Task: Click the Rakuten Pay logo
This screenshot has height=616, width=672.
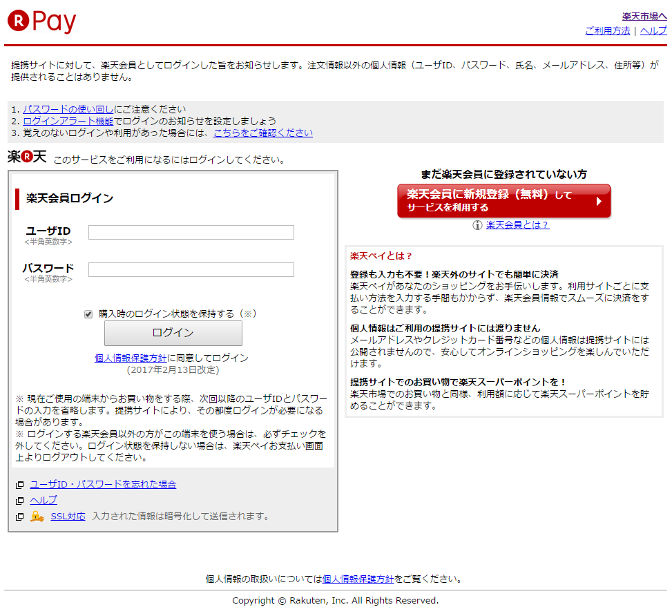Action: click(42, 22)
